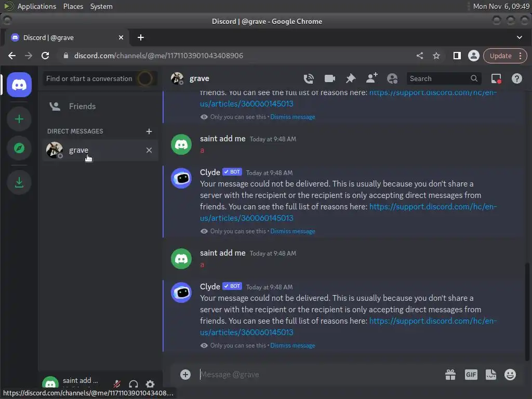
Task: Close the Discord | @grave tab
Action: [x=121, y=37]
